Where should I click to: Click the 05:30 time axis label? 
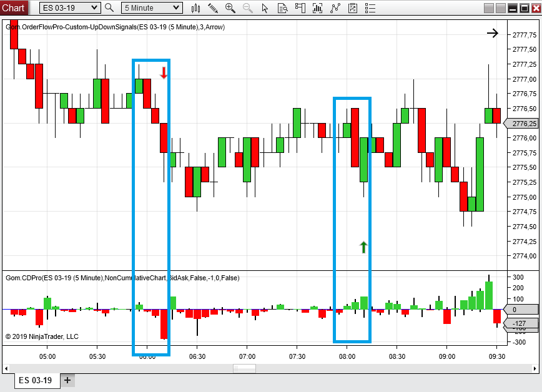pos(97,356)
